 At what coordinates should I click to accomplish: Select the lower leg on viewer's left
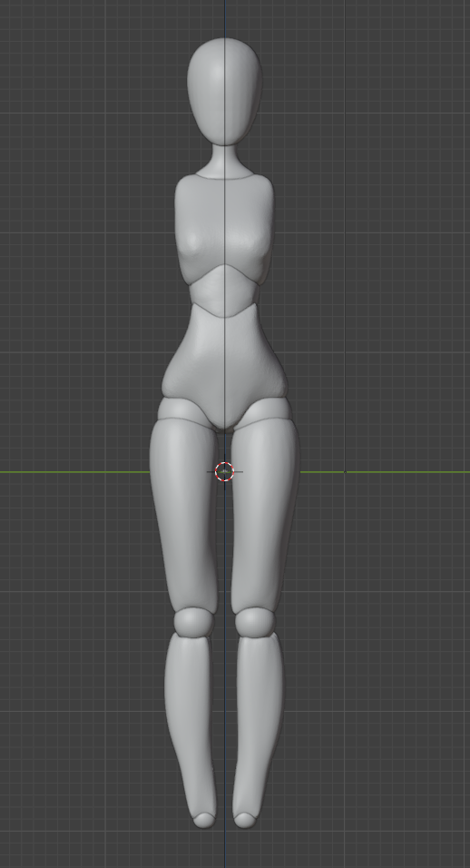(x=189, y=725)
